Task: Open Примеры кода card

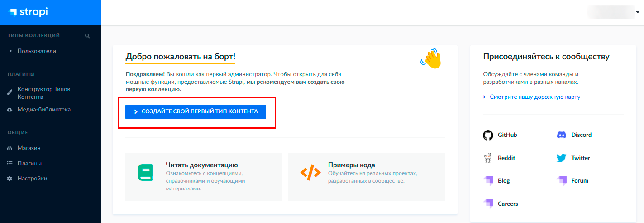Action: [366, 177]
